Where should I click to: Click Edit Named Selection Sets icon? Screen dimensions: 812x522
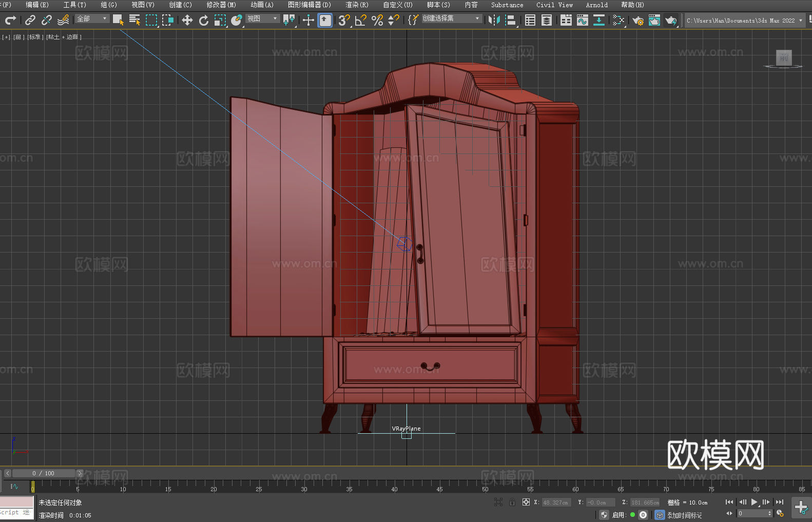[x=413, y=20]
